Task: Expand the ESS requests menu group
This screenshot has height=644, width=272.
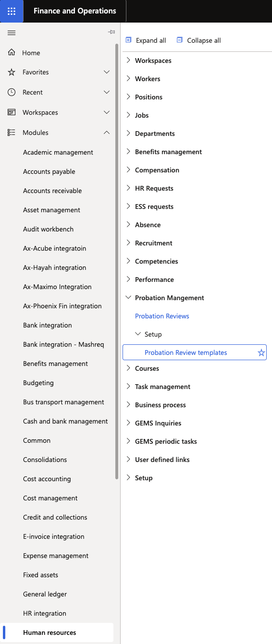Action: click(x=128, y=207)
